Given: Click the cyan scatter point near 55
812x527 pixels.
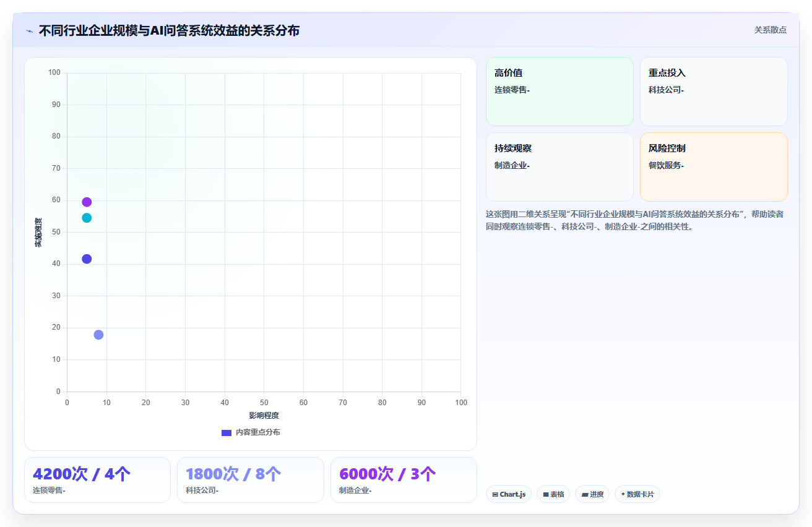Looking at the screenshot, I should click(87, 218).
